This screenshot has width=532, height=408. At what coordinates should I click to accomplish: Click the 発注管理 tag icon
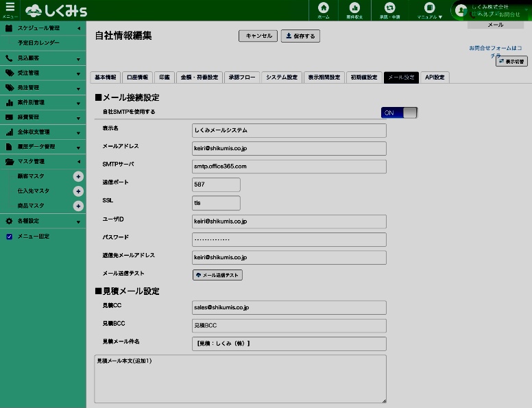[x=9, y=88]
